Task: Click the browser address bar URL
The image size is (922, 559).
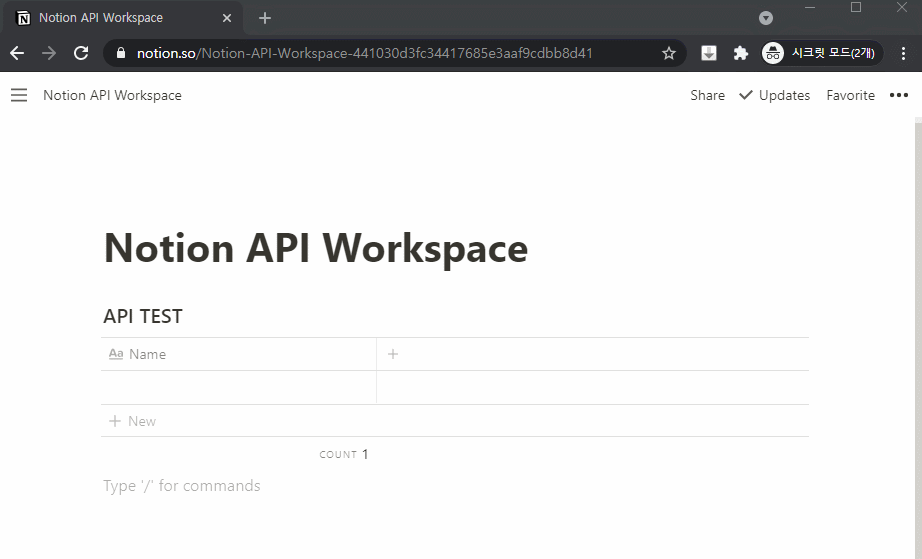Action: point(365,53)
